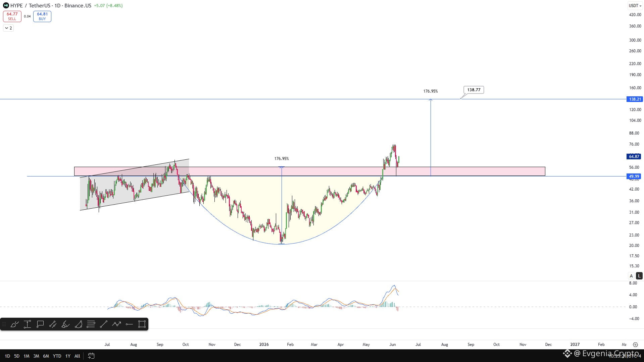Set range to All
The height and width of the screenshot is (362, 644).
[77, 356]
